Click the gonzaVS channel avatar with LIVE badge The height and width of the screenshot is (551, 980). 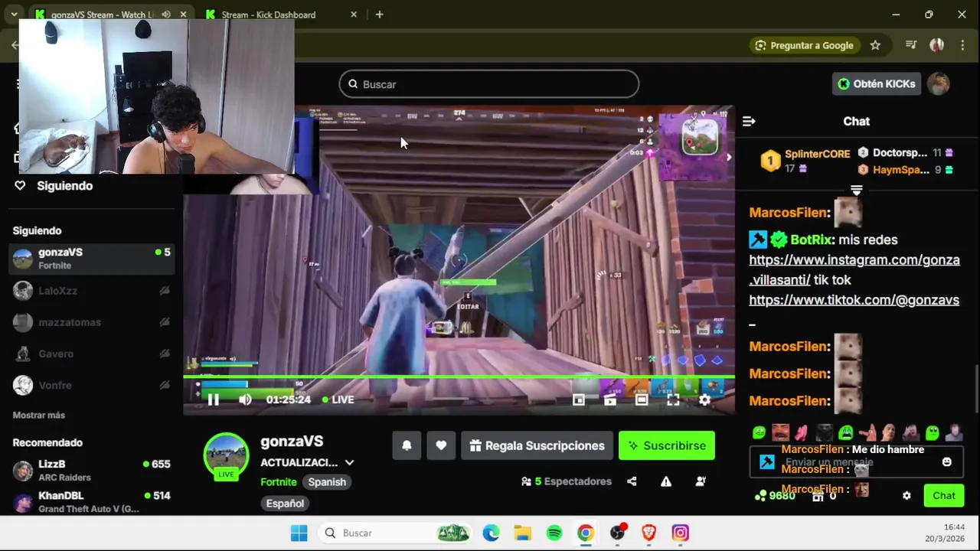(226, 456)
